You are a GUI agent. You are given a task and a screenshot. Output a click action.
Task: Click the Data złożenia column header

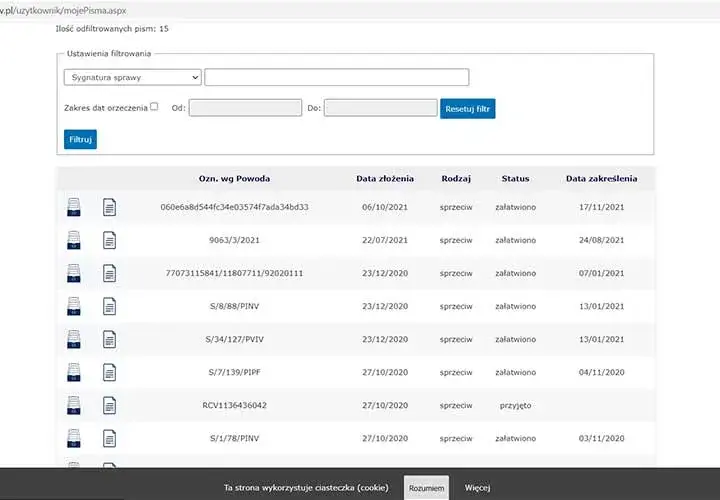tap(385, 179)
